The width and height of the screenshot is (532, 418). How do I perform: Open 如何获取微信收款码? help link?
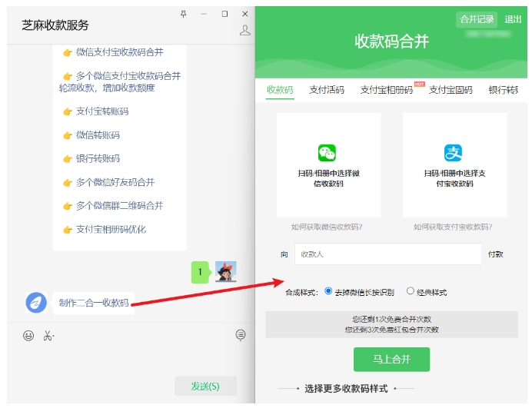(x=327, y=227)
